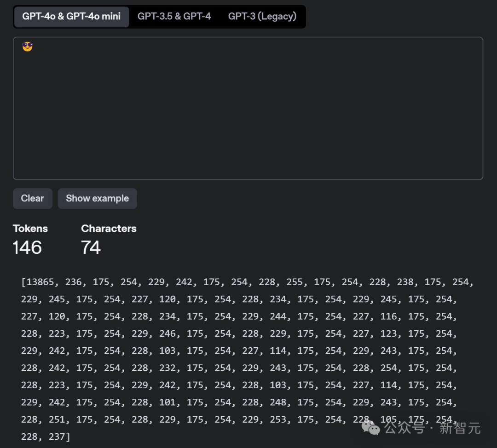Screen dimensions: 497x448
Task: Click token ID 232 in the list
Action: (x=168, y=368)
